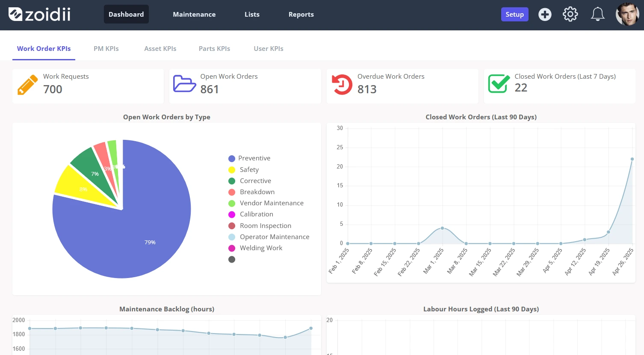The height and width of the screenshot is (355, 644).
Task: Click the zoidii logo
Action: 39,15
